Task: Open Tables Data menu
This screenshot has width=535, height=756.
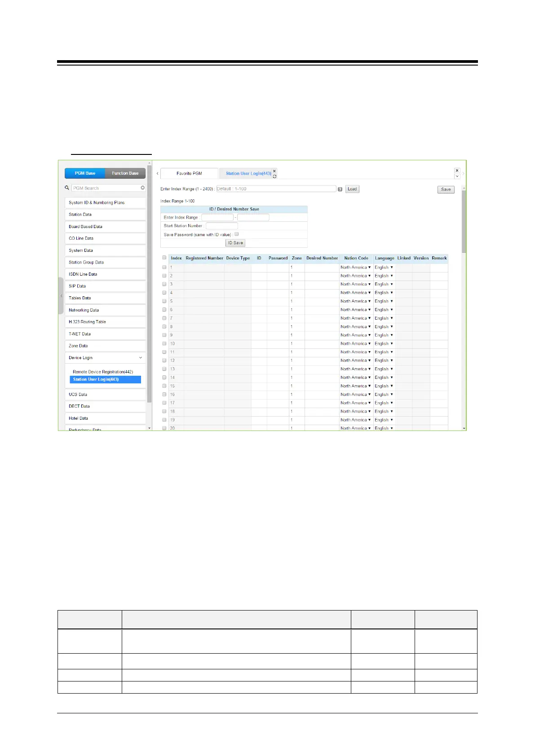Action: click(105, 298)
